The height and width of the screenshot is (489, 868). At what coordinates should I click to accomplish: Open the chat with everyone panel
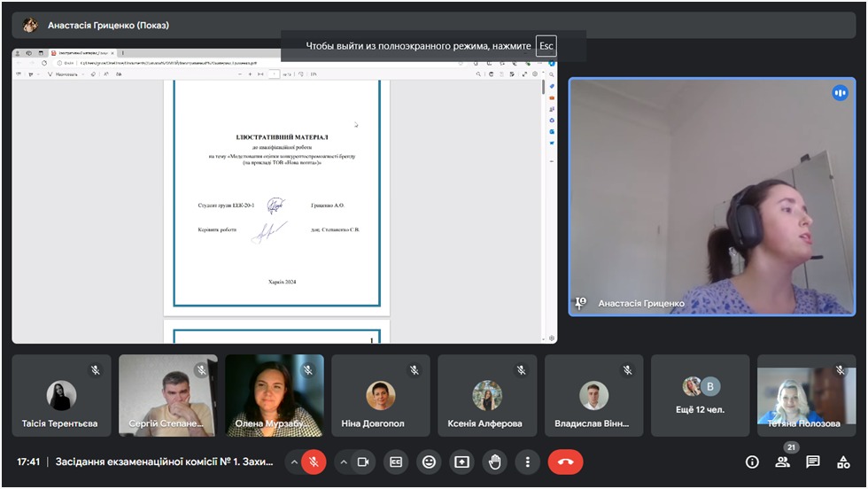812,462
